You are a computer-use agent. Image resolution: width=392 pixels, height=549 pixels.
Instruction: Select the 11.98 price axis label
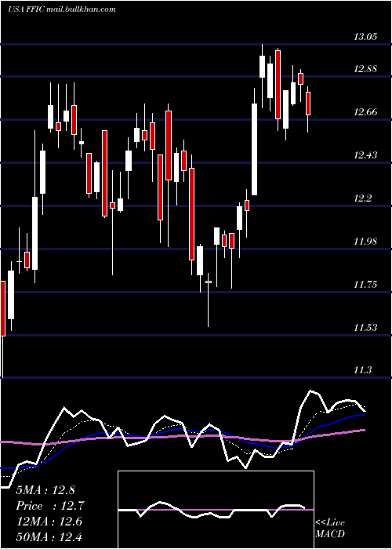point(365,242)
